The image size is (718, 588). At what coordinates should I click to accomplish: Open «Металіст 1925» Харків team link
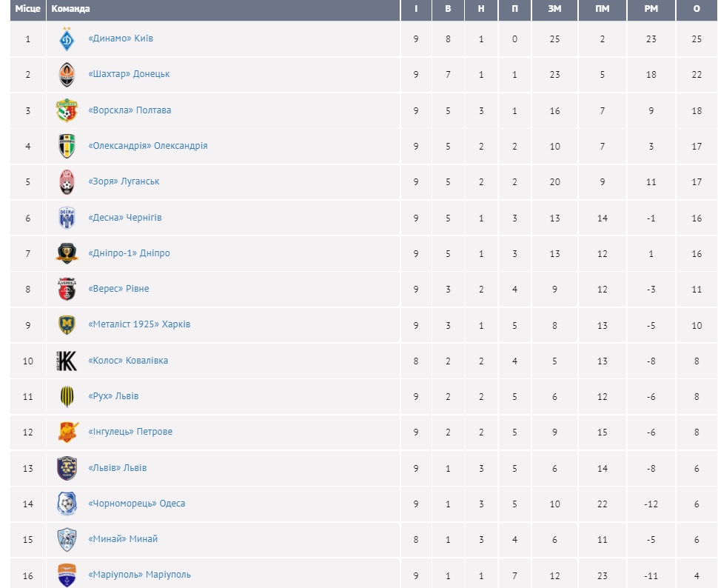(139, 324)
